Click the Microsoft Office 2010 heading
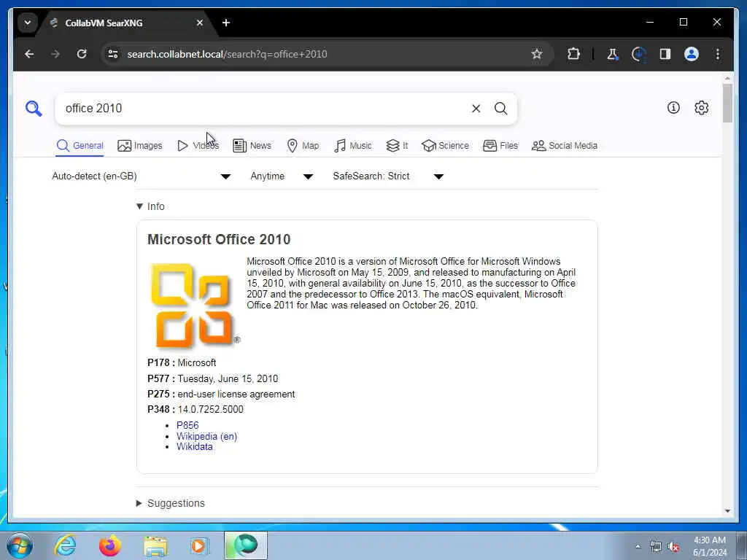The width and height of the screenshot is (747, 560). [219, 239]
